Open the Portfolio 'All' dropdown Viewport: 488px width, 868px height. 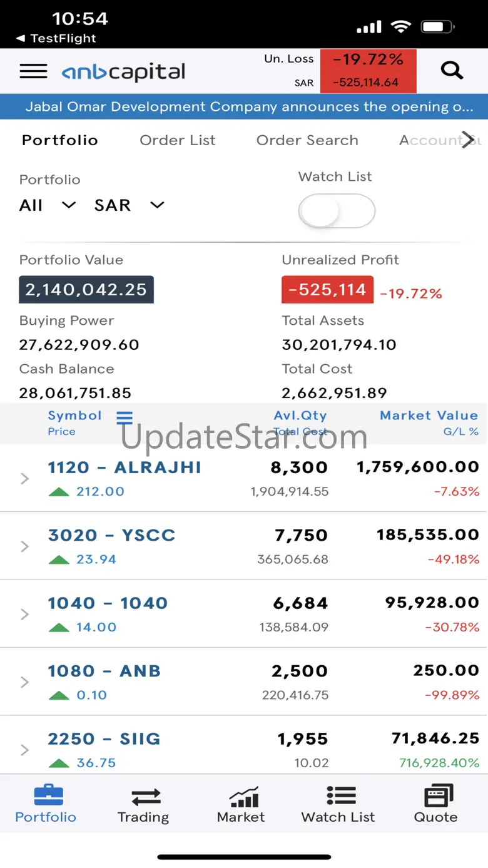pyautogui.click(x=48, y=205)
